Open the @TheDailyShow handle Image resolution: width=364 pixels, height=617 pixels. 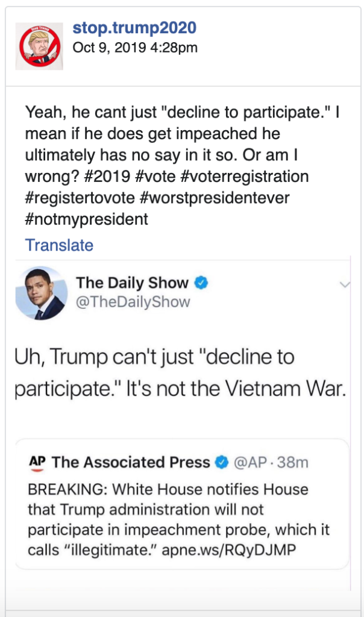coord(133,301)
